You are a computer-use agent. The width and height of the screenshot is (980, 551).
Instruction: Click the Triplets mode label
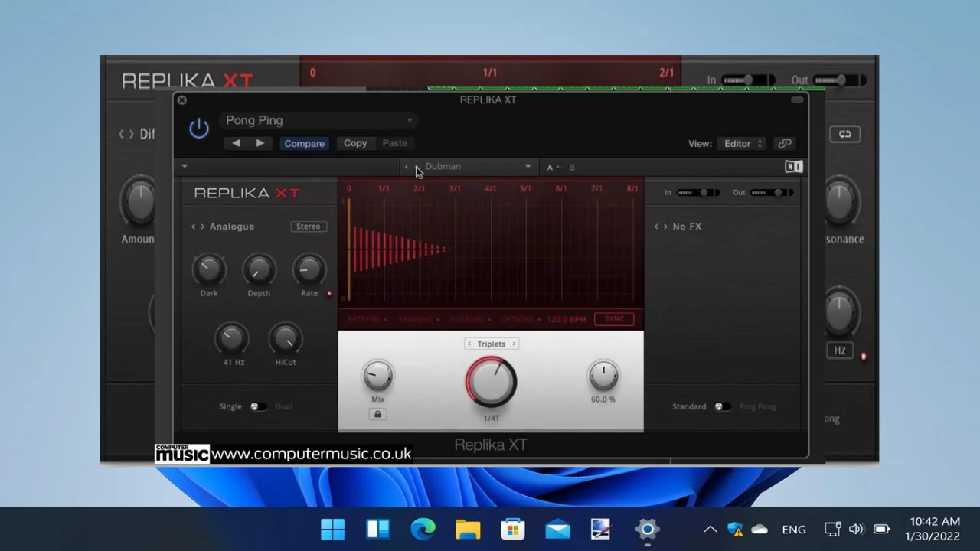point(492,344)
